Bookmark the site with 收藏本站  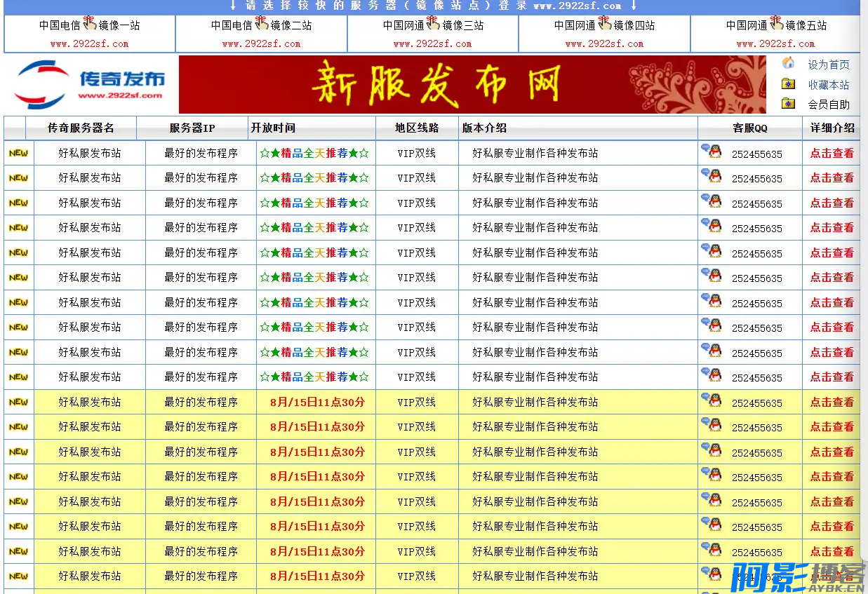point(829,85)
